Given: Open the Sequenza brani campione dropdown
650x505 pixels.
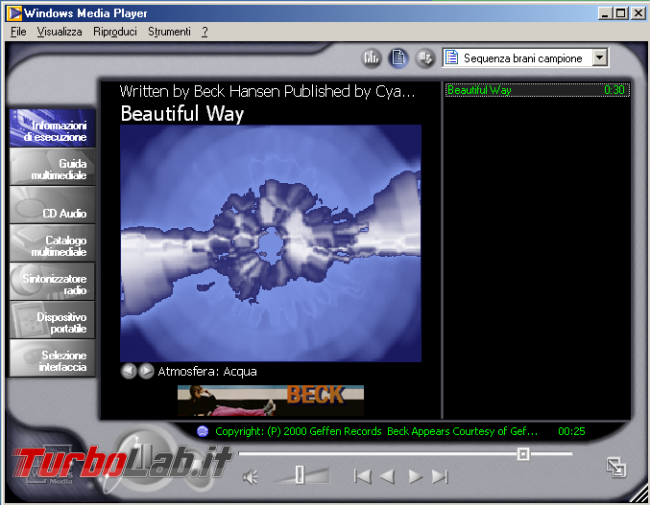Looking at the screenshot, I should (600, 58).
